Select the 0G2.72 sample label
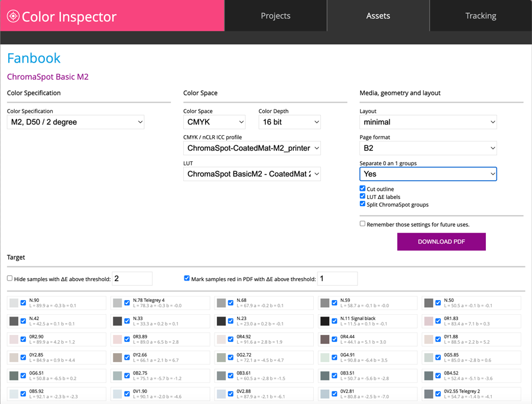This screenshot has height=404, width=532. click(x=244, y=355)
